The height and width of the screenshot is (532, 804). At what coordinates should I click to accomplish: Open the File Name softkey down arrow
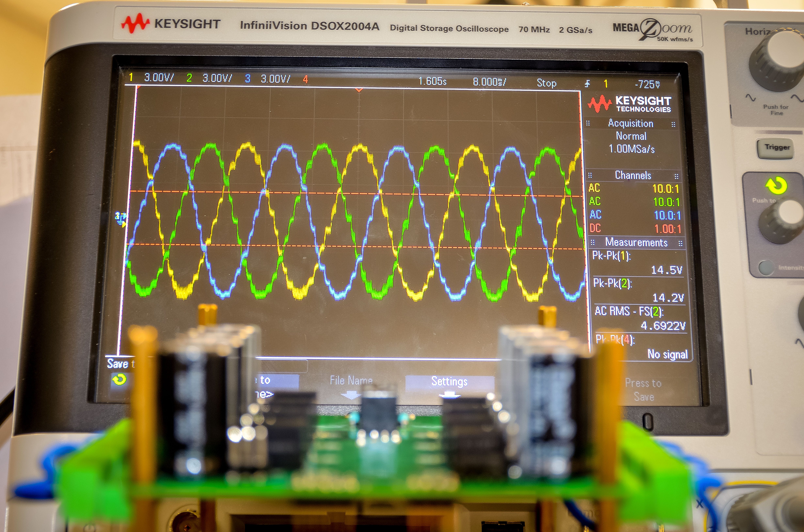[x=351, y=395]
